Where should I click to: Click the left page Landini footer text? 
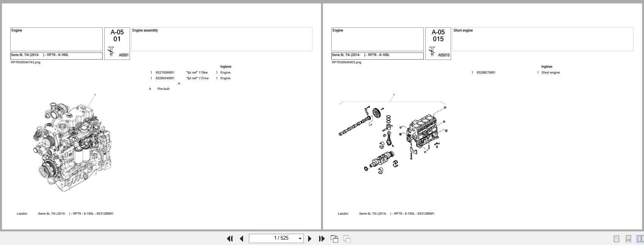(x=22, y=214)
